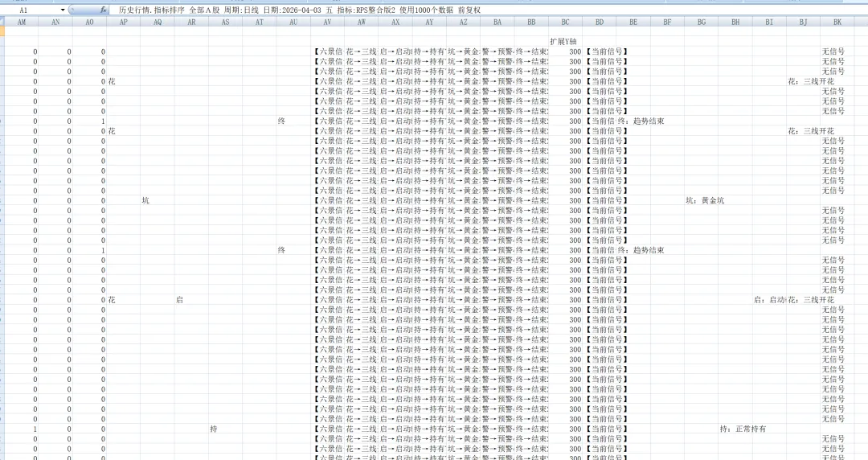
Task: Select column header AS
Action: (x=225, y=23)
